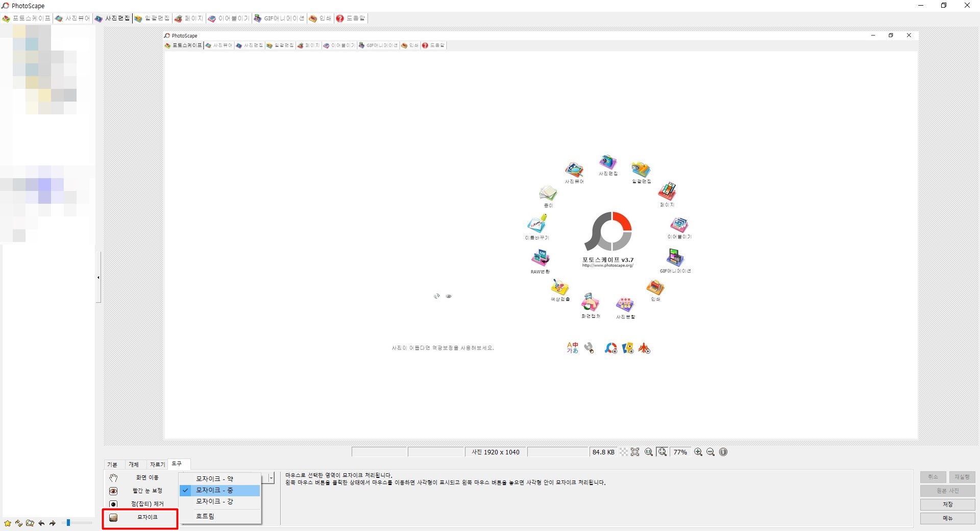980x531 pixels.
Task: Open the 인쇄 print tab
Action: (321, 18)
